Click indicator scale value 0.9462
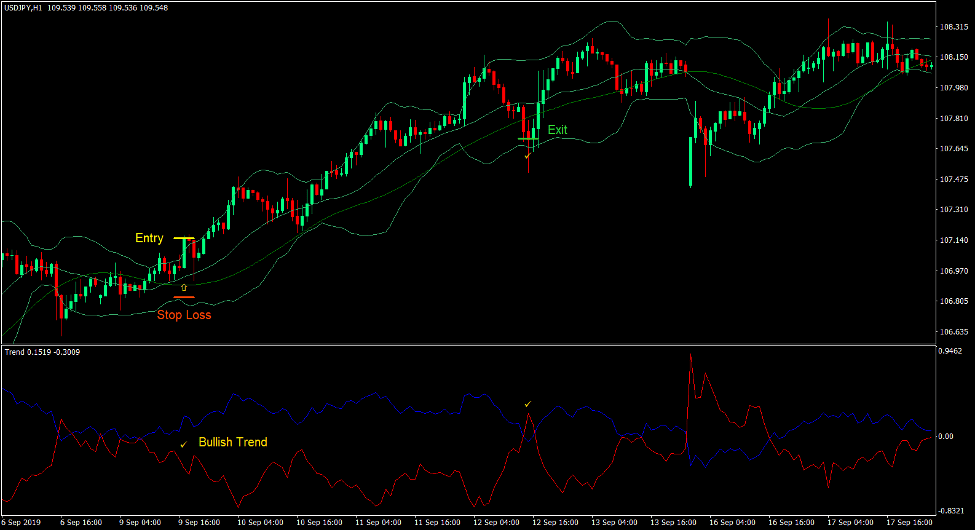Screen dimensions: 977x531 [950, 352]
